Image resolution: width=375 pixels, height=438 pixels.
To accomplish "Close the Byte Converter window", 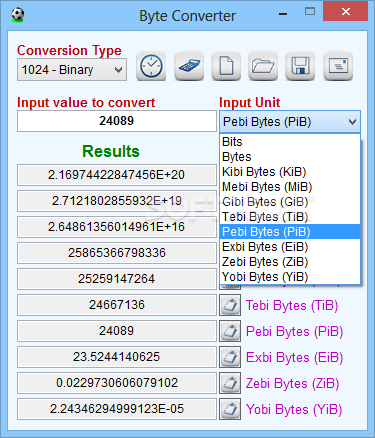I will pyautogui.click(x=346, y=12).
